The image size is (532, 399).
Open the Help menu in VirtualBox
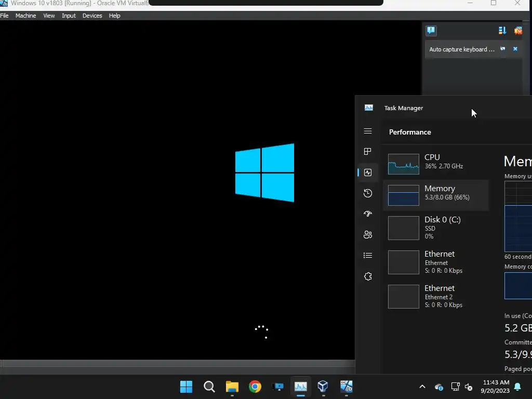115,16
